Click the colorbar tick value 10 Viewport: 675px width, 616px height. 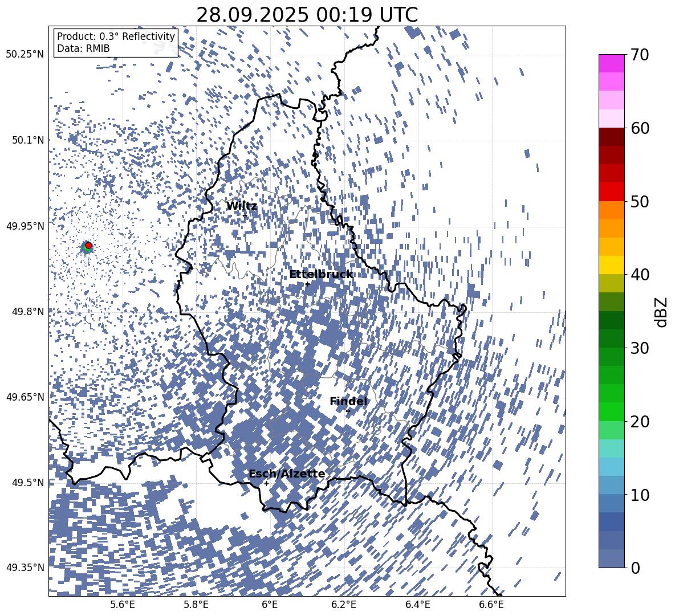(640, 495)
